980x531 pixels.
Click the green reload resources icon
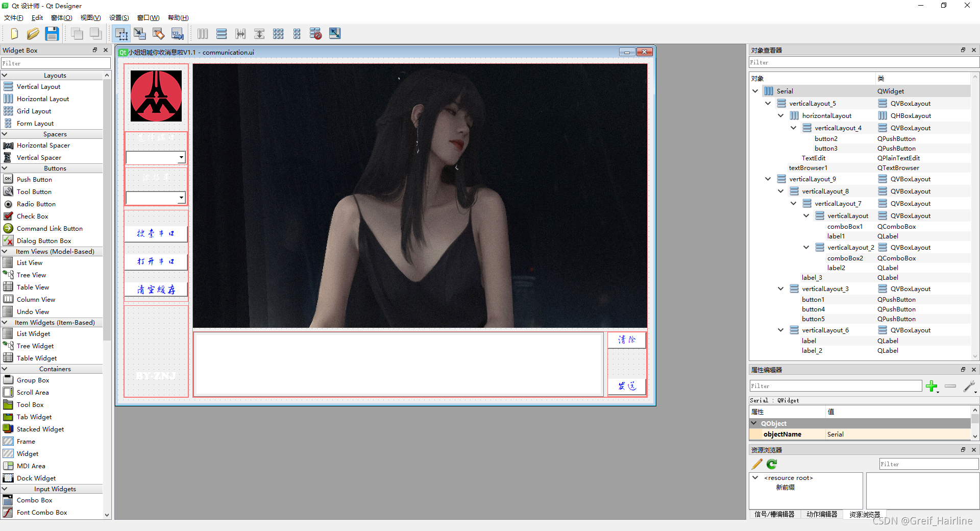[772, 464]
